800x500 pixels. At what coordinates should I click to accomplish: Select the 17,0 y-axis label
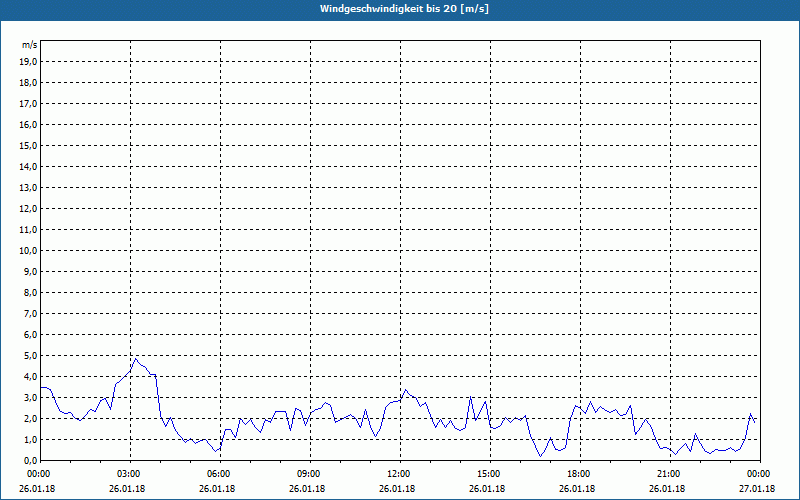(29, 104)
